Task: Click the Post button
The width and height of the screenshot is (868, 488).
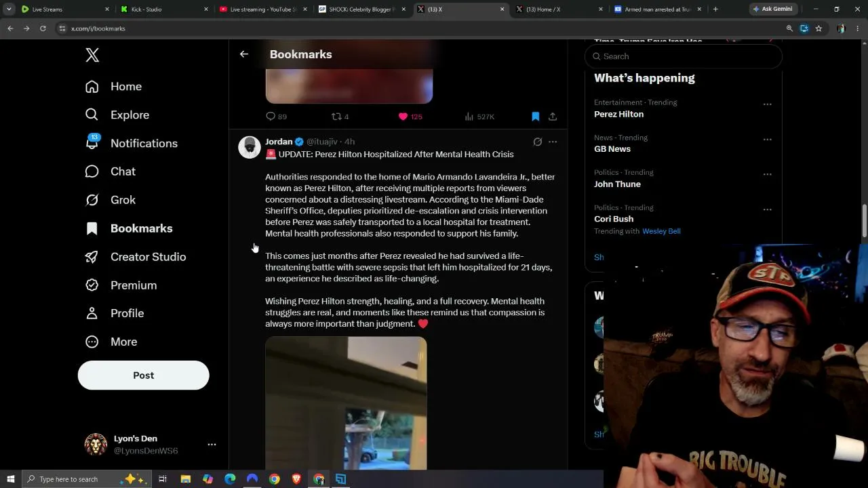Action: click(143, 375)
